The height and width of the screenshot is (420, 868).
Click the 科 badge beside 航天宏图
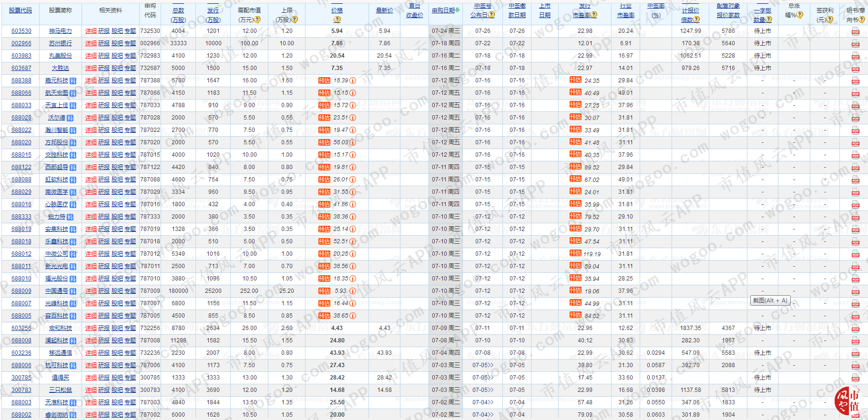tap(73, 93)
